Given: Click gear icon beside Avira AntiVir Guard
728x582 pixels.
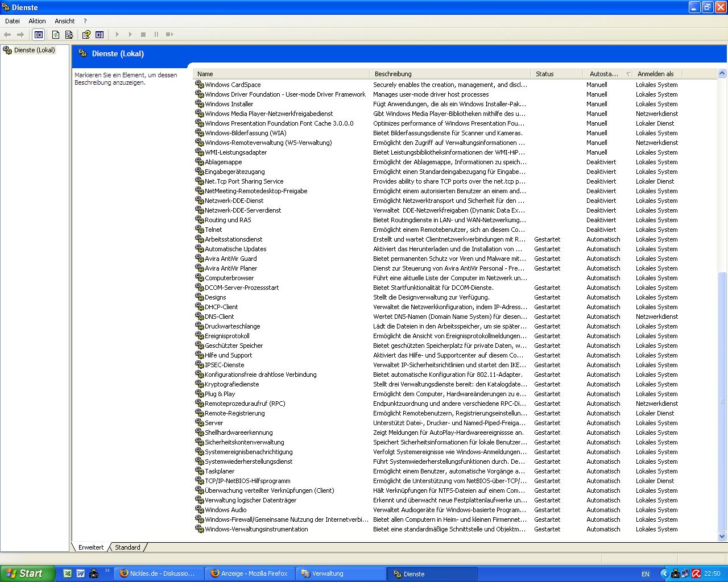Looking at the screenshot, I should (x=200, y=258).
